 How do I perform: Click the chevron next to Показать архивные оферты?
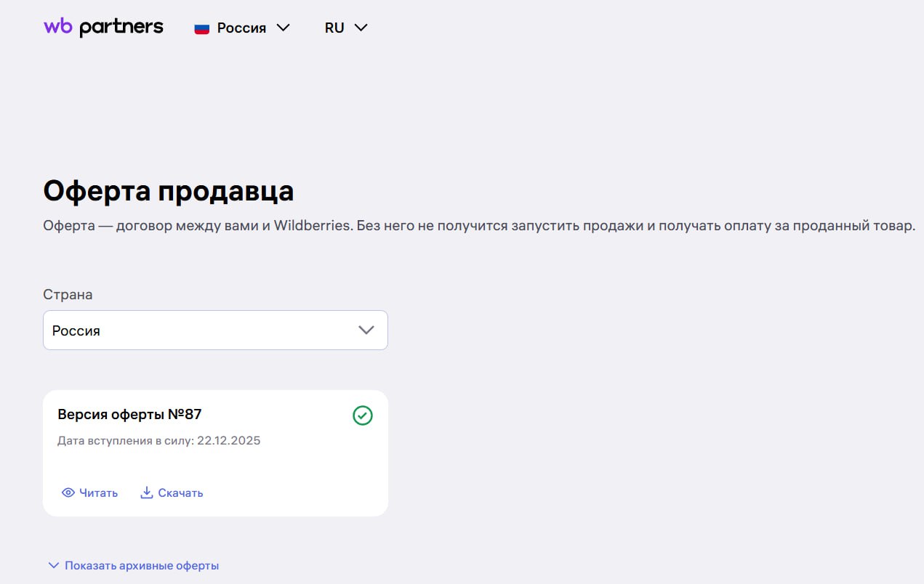tap(52, 564)
